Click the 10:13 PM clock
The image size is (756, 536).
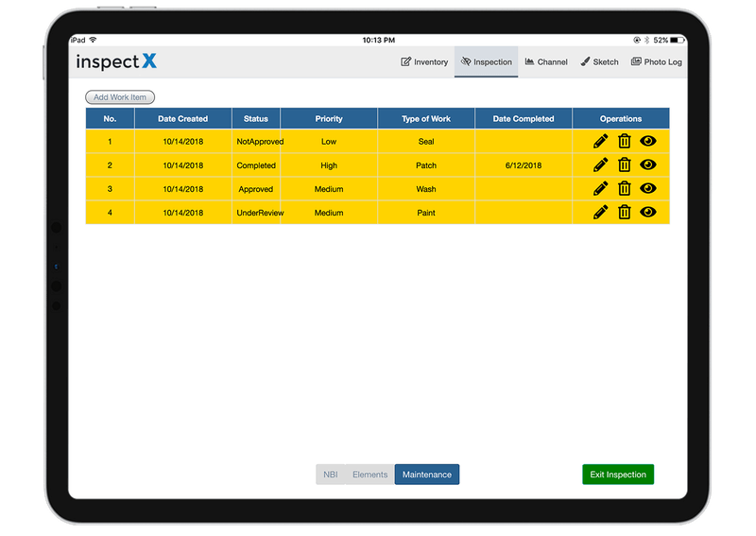(x=379, y=40)
